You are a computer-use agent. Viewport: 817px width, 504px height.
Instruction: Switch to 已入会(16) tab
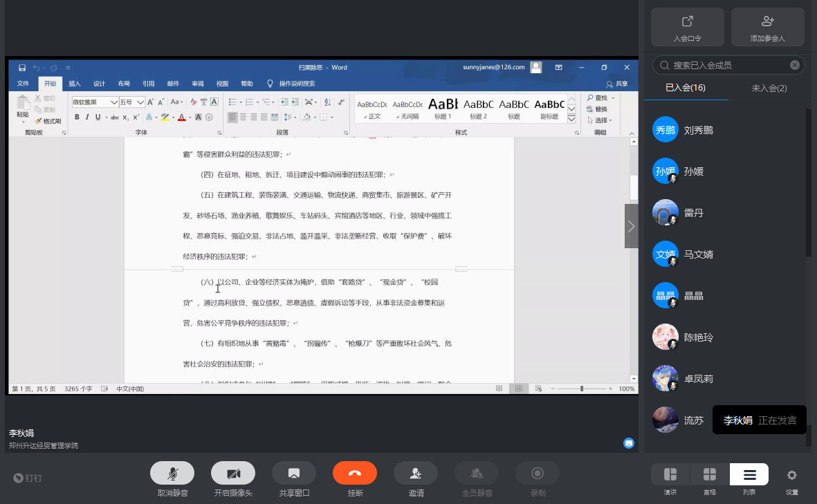coord(686,88)
